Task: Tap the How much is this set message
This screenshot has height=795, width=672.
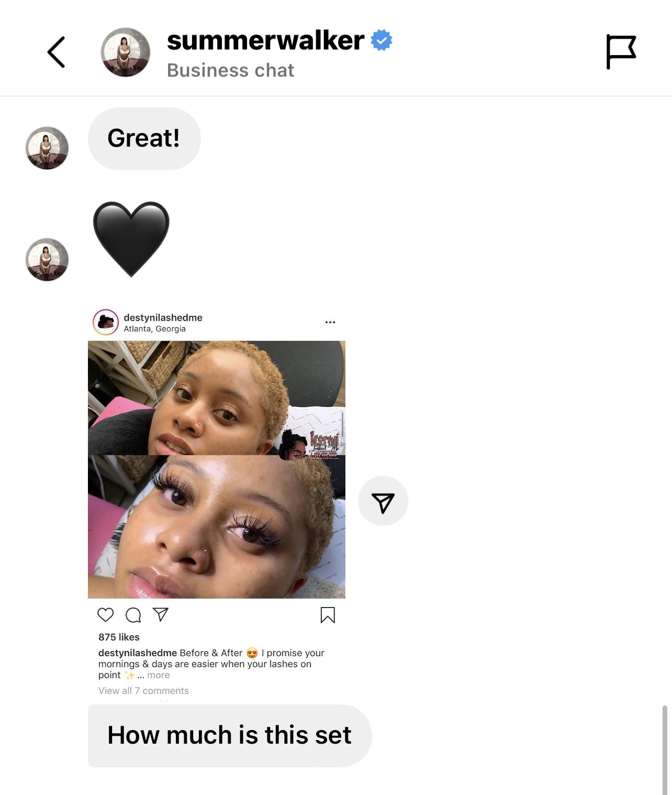Action: pyautogui.click(x=230, y=735)
